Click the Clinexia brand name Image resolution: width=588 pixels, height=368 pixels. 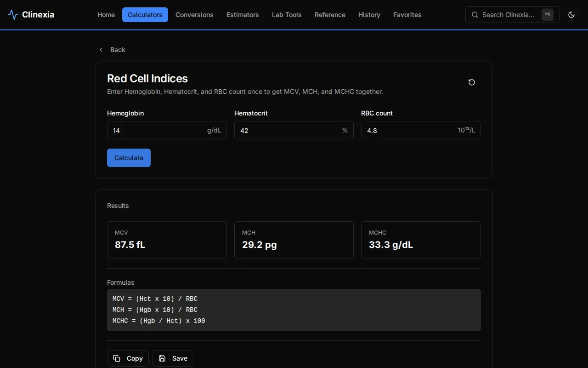(x=38, y=15)
